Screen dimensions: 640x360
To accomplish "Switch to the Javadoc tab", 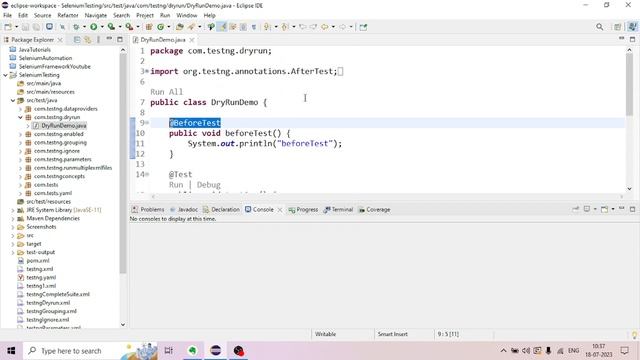I will 184,209.
